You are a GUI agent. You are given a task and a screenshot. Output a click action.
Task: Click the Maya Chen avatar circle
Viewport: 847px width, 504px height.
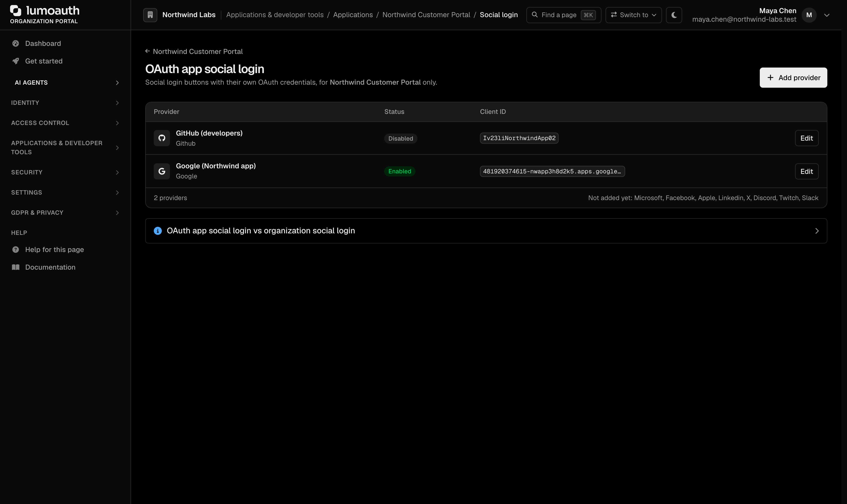coord(809,15)
